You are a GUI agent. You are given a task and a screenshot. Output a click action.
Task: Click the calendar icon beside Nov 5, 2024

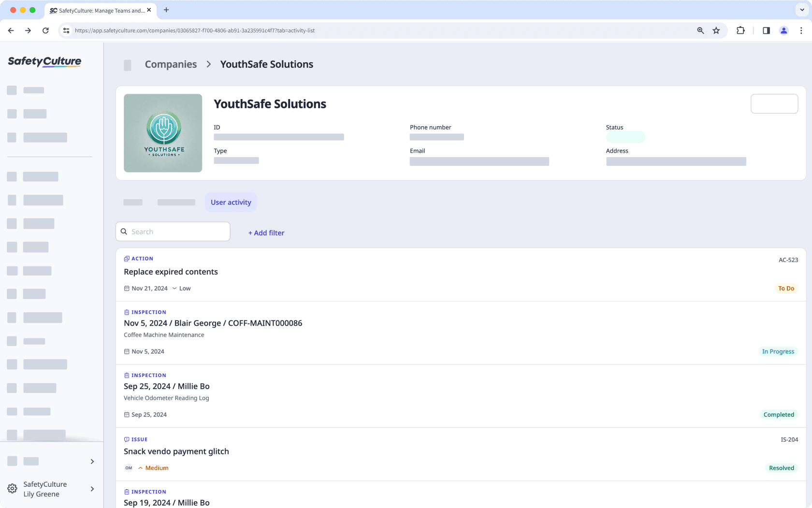click(127, 351)
